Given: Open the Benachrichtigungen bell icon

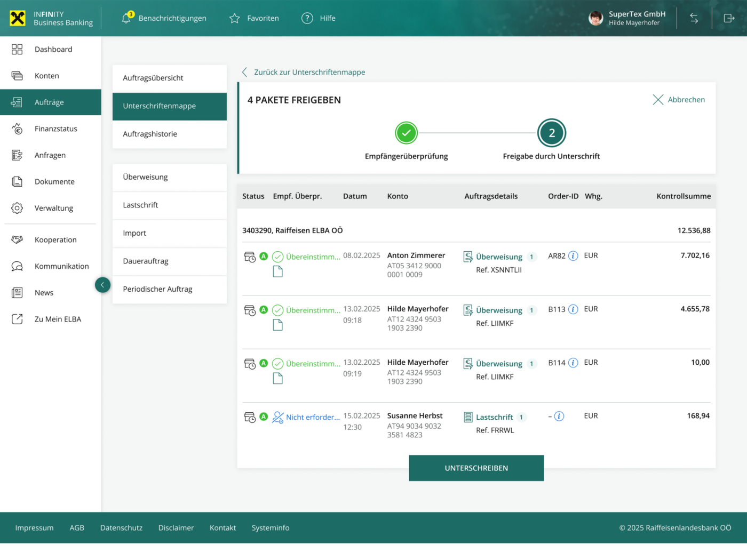Looking at the screenshot, I should point(126,18).
